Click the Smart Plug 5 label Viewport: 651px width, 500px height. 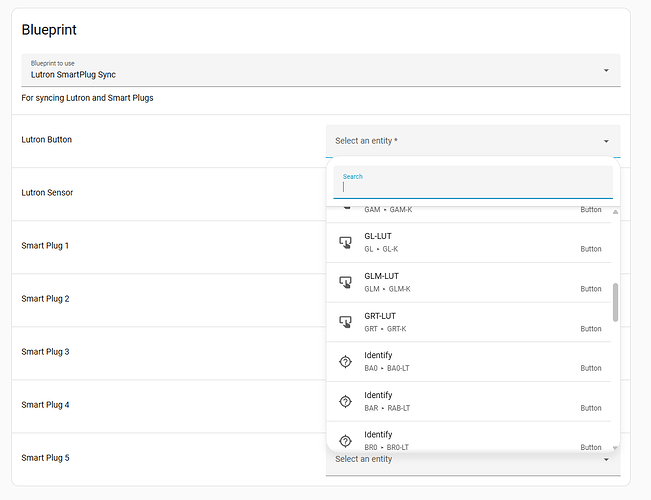click(45, 458)
